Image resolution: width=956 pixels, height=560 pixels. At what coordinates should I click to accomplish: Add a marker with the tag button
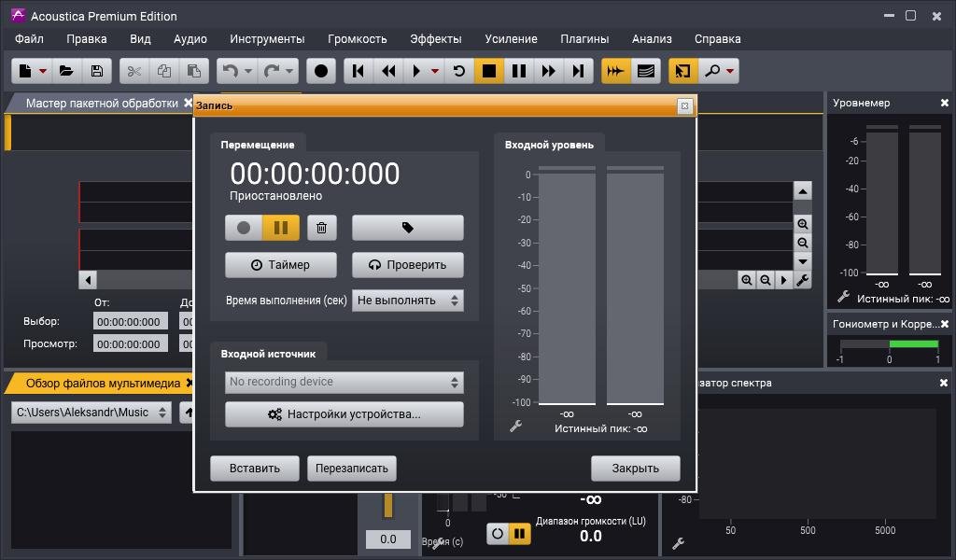pos(407,228)
